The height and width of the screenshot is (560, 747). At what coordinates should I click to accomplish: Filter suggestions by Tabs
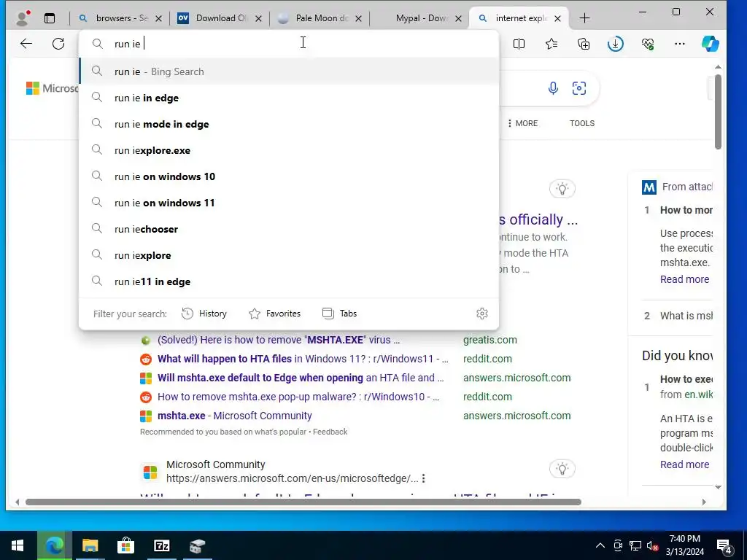(339, 314)
